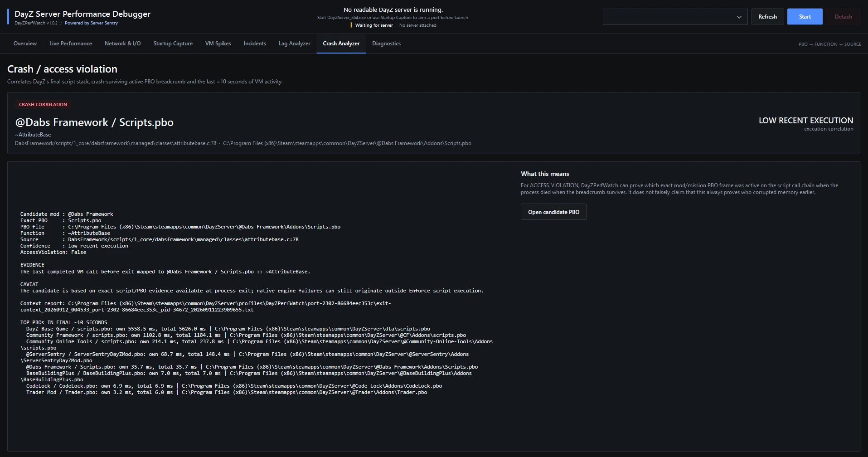This screenshot has height=457, width=868.
Task: Click the 'Confidence : low recent execution' line
Action: [x=74, y=246]
